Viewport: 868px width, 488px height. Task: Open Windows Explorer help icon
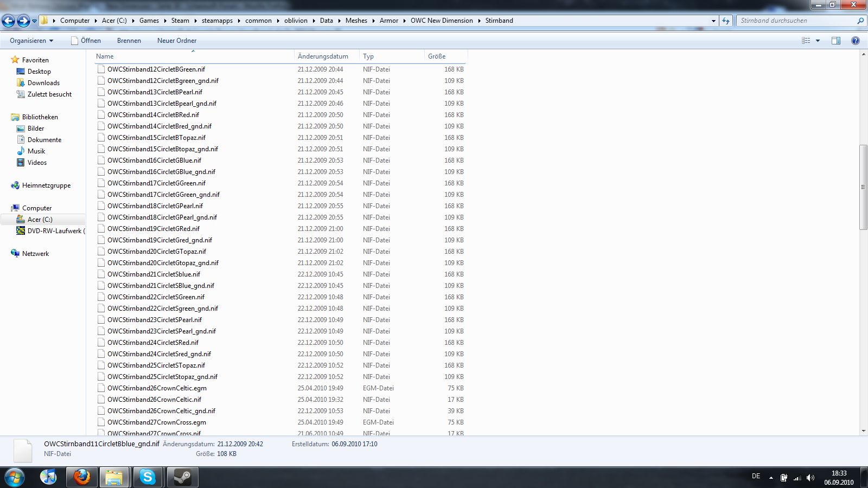pos(856,41)
